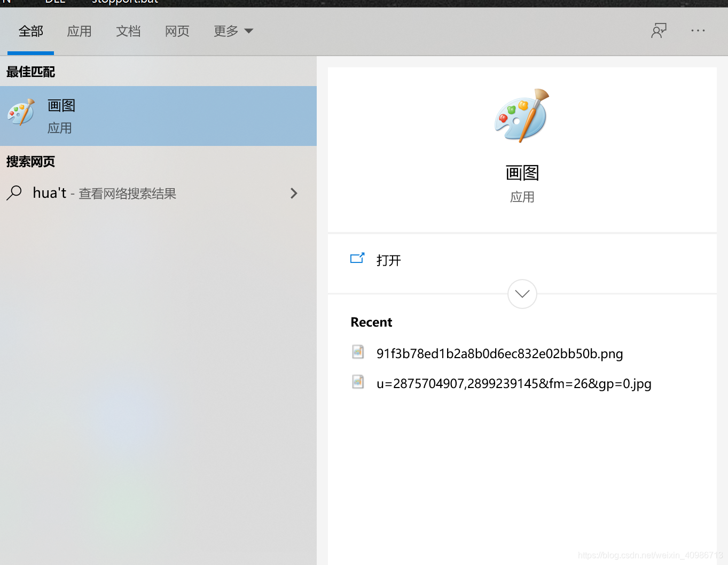Click the Paint palette icon in best match

(21, 112)
